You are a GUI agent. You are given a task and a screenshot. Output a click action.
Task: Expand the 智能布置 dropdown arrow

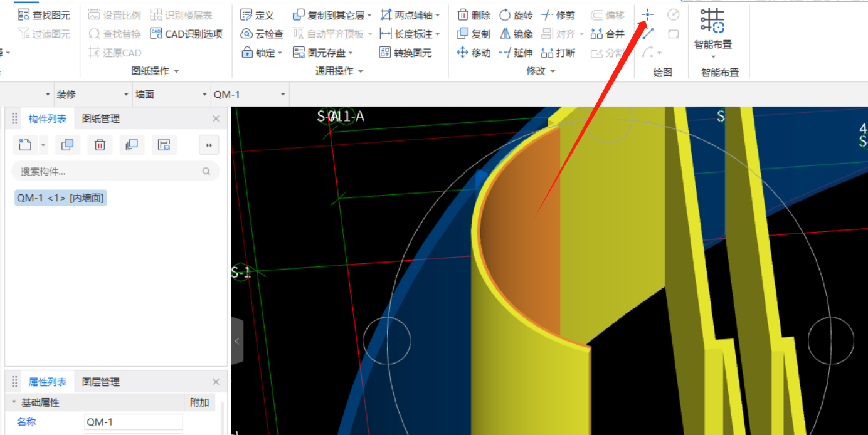[x=713, y=57]
